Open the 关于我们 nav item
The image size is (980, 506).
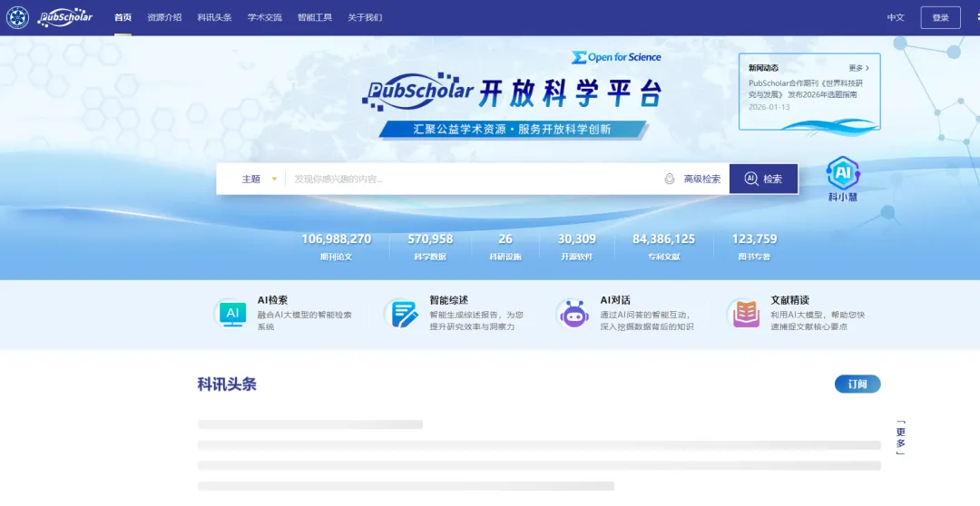[x=365, y=17]
